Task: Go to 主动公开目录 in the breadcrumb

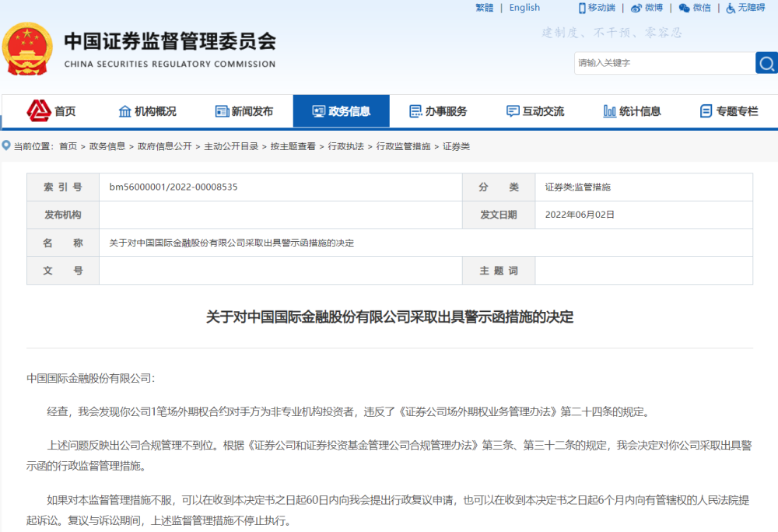Action: pos(231,146)
